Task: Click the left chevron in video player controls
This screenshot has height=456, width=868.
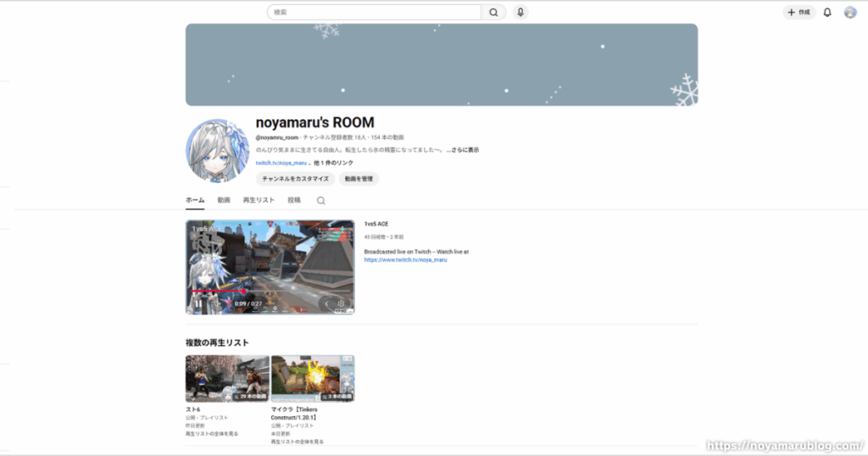Action: click(x=326, y=303)
